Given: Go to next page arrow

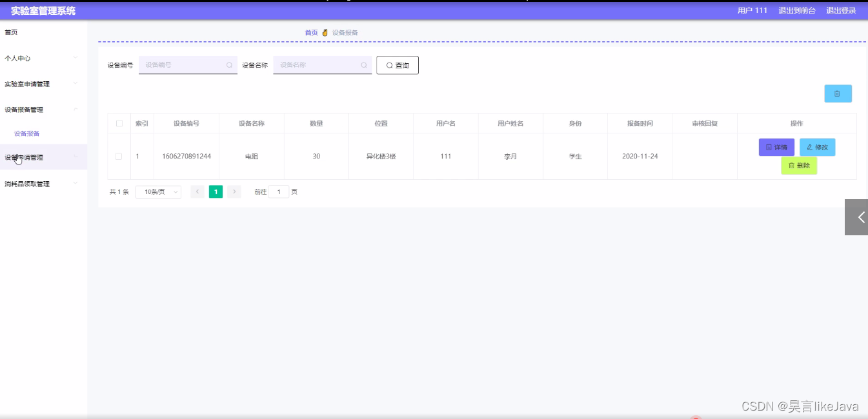Looking at the screenshot, I should [234, 191].
